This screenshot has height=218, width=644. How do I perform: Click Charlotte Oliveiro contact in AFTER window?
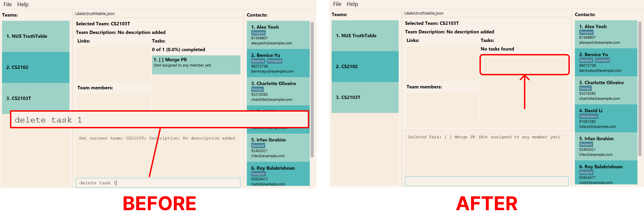606,90
